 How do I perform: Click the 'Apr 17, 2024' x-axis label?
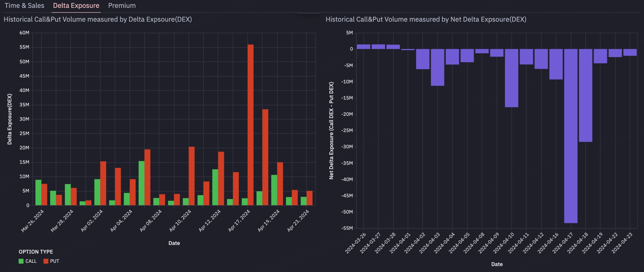[x=239, y=221]
